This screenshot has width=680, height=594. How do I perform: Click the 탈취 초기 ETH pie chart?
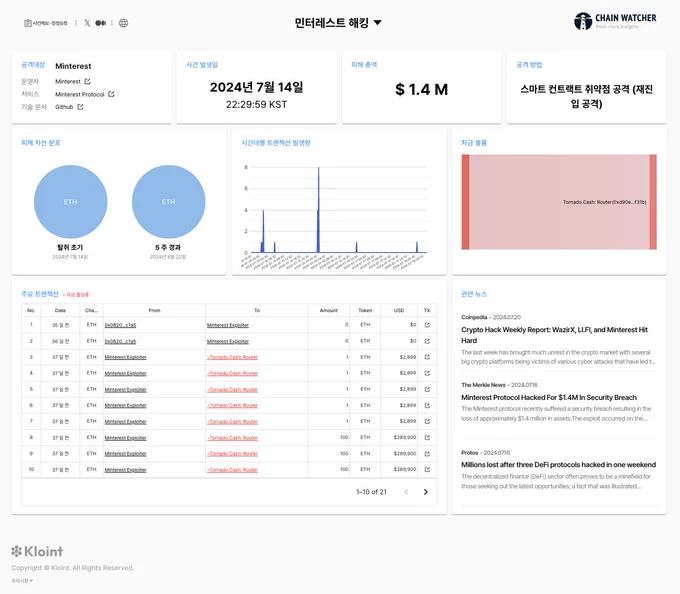tap(71, 202)
